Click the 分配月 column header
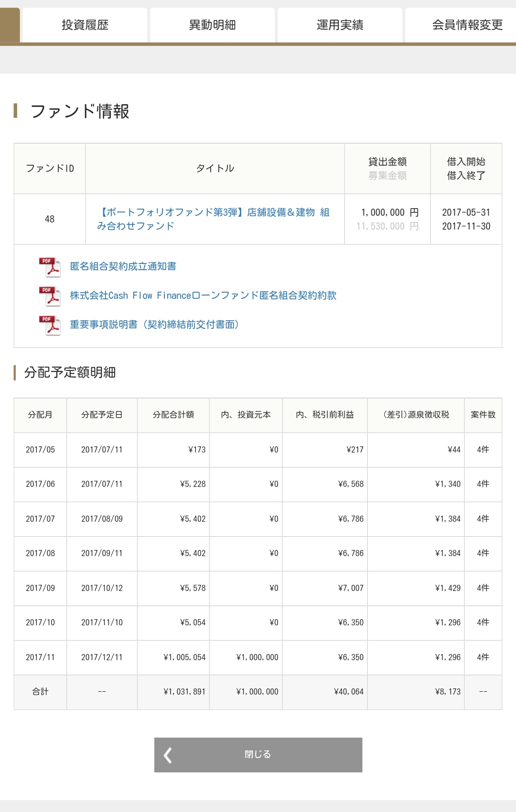This screenshot has width=516, height=812. (x=40, y=415)
